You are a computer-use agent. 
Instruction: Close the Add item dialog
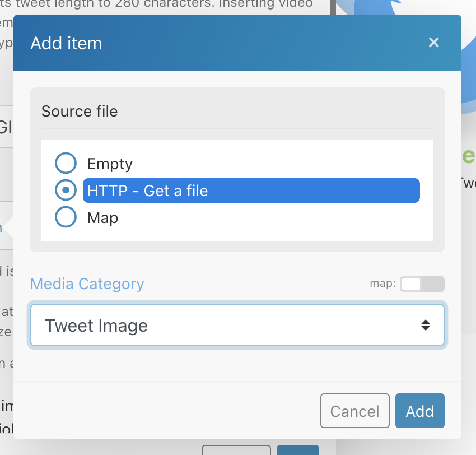[433, 43]
